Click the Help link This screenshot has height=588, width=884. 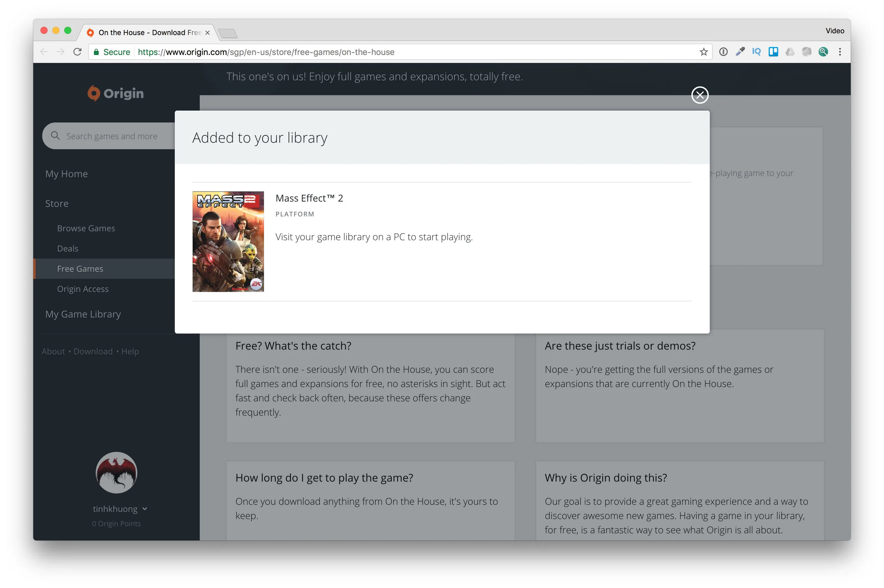click(x=130, y=351)
